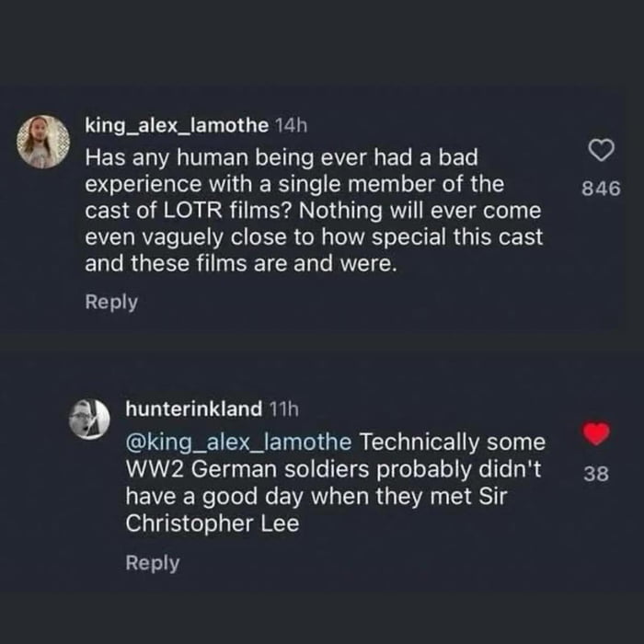Reply to hunterinkland's comment
The image size is (644, 644).
click(x=152, y=563)
